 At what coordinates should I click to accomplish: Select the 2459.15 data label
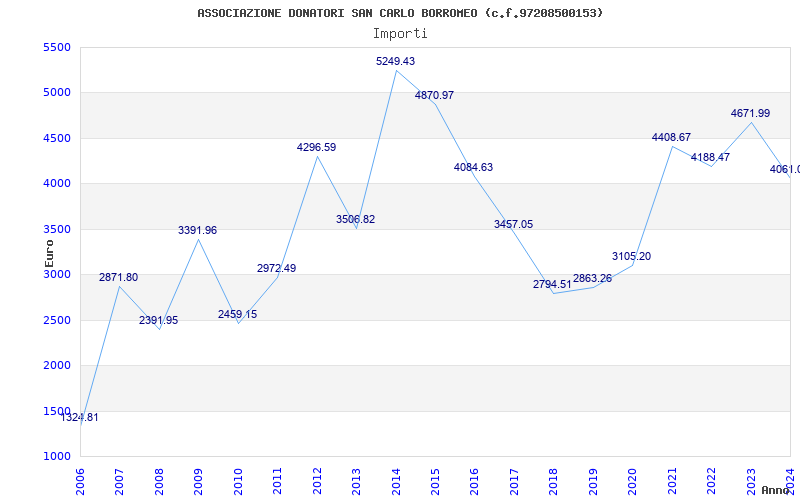[x=237, y=314]
